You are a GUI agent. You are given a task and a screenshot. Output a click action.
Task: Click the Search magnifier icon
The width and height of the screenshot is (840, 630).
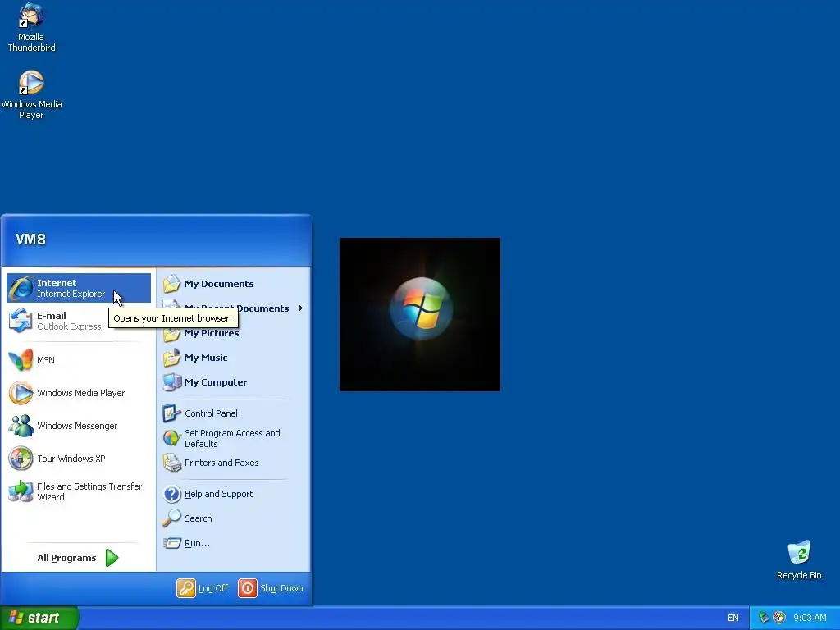pos(172,518)
